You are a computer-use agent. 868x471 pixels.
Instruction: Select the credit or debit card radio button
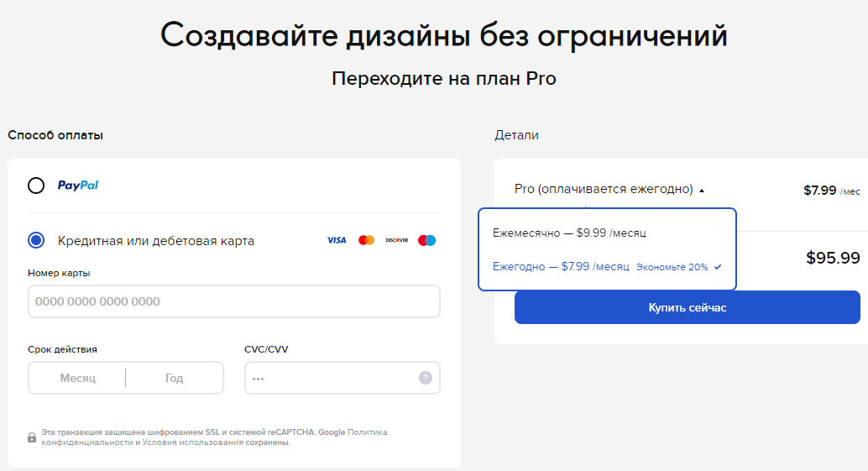(36, 240)
